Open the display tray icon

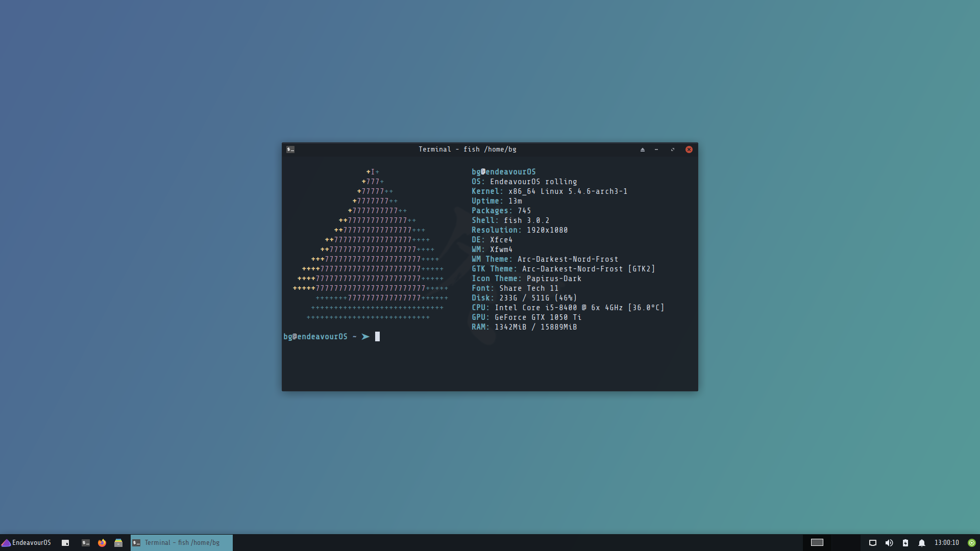(x=873, y=543)
